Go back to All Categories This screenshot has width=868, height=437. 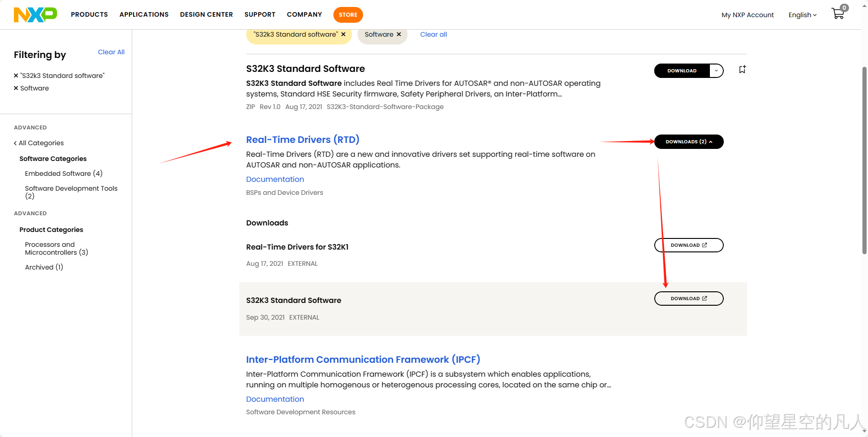tap(39, 143)
